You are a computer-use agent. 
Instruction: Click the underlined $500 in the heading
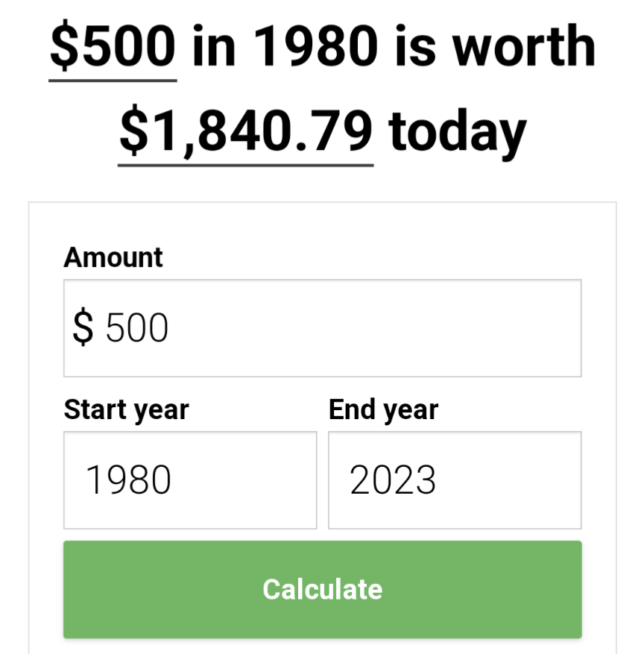[113, 46]
